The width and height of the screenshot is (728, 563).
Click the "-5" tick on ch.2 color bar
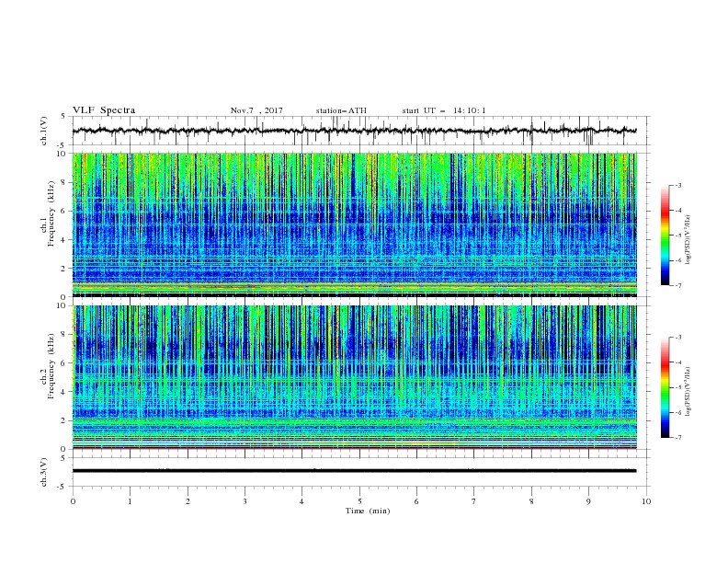pyautogui.click(x=677, y=387)
